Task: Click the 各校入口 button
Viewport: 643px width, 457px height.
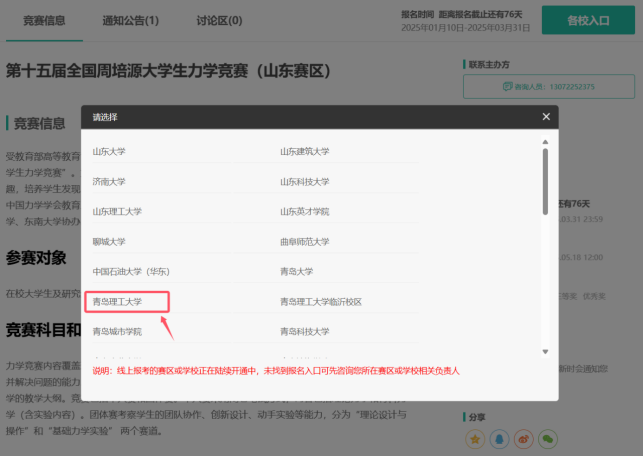Action: tap(588, 20)
